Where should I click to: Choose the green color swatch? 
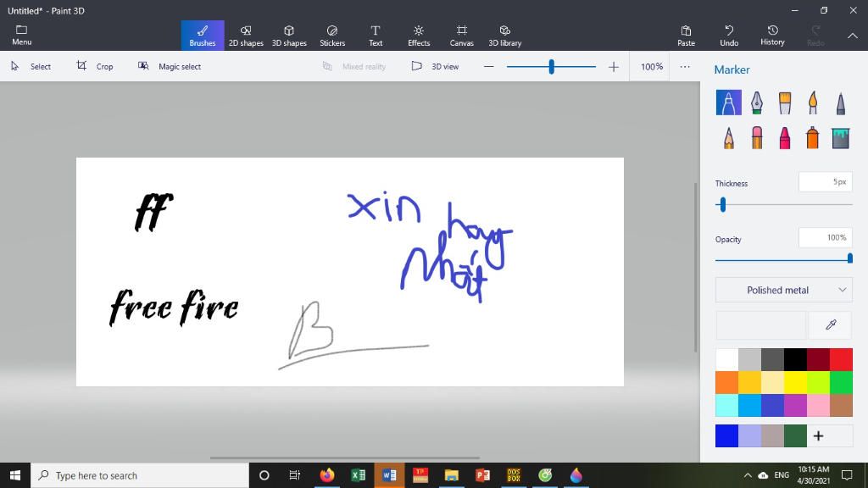pyautogui.click(x=841, y=382)
